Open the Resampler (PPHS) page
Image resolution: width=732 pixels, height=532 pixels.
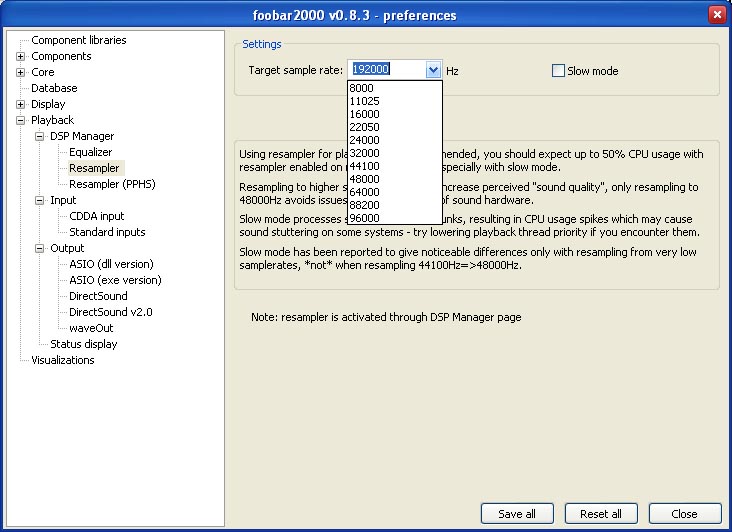click(x=112, y=184)
